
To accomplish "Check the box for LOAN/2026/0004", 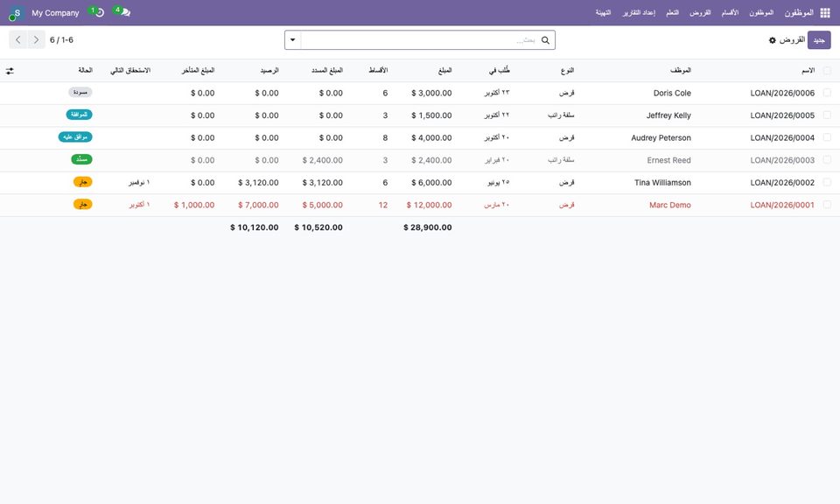I will [x=827, y=137].
